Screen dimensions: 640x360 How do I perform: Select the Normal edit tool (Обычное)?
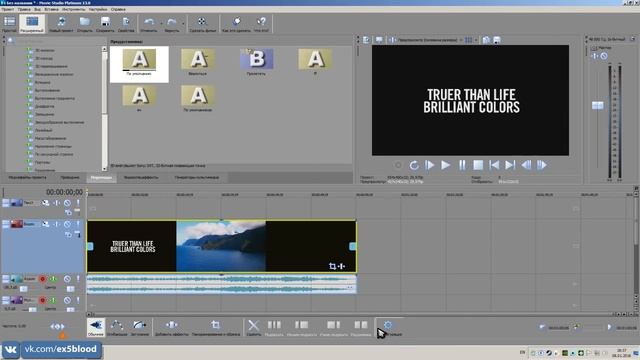[x=96, y=327]
